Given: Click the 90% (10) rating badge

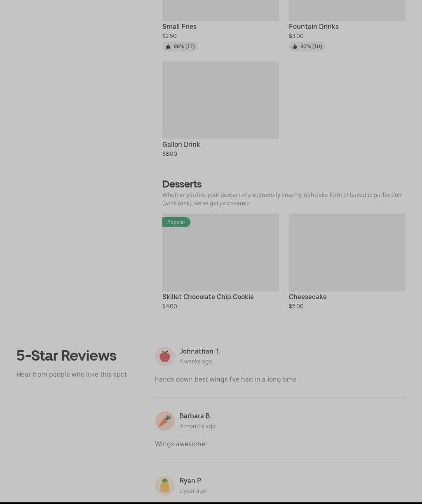Looking at the screenshot, I should (x=307, y=47).
